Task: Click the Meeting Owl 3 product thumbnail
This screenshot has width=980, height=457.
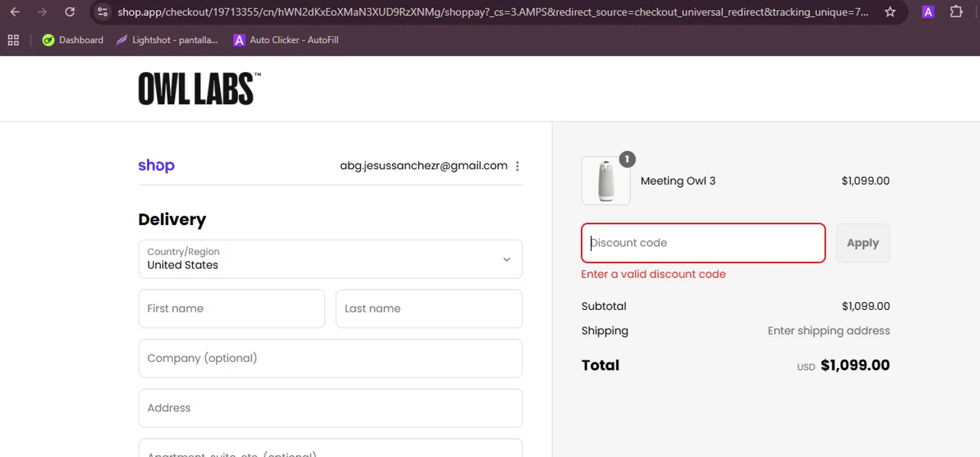Action: pos(606,181)
